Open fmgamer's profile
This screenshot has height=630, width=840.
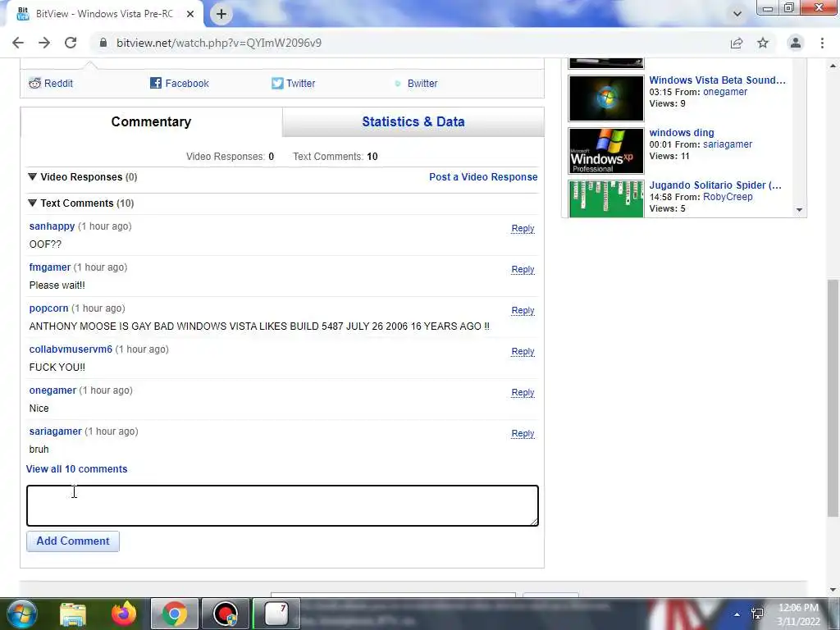(50, 267)
